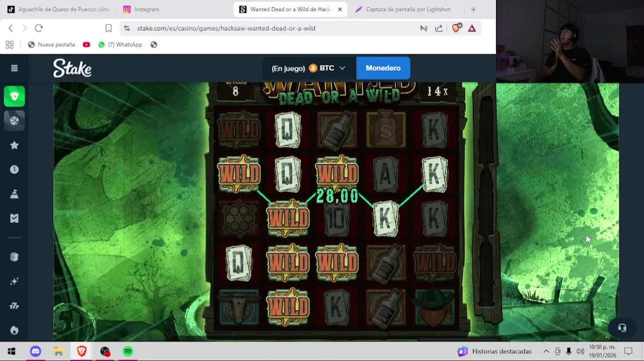Open site settings icon in address bar

click(127, 28)
